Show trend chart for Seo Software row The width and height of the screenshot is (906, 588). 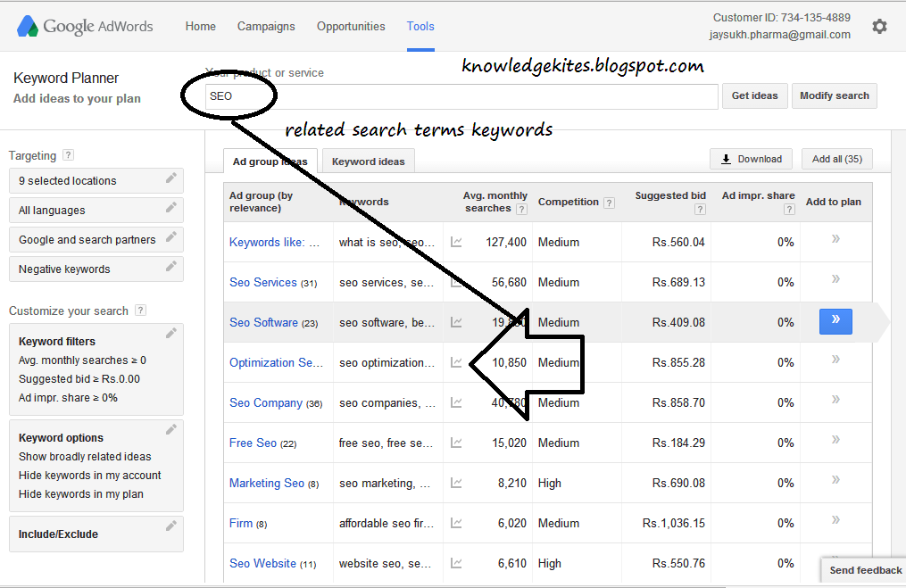point(456,322)
